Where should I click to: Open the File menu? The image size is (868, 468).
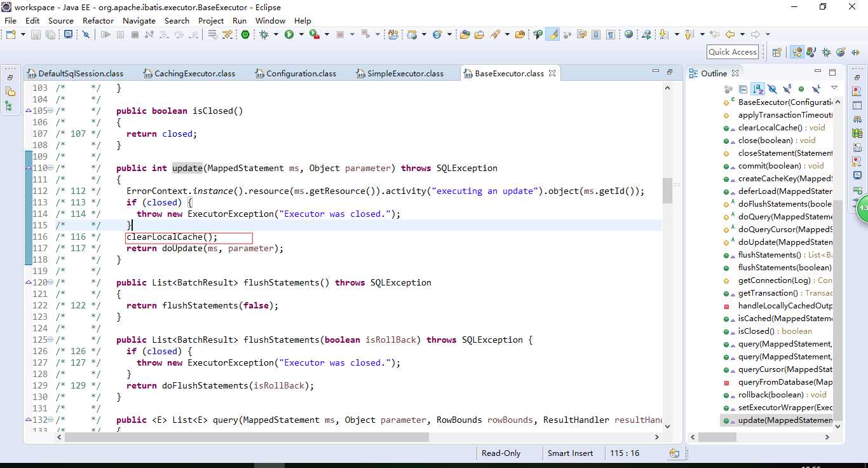10,20
